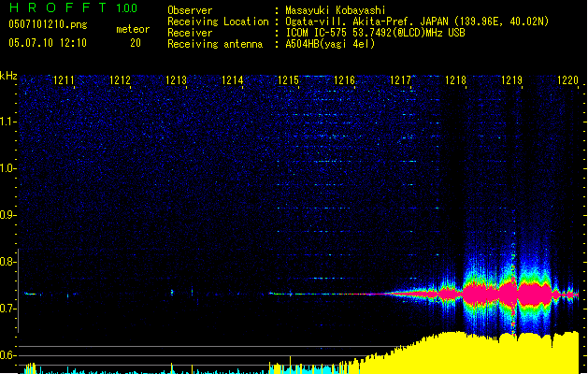Click the 1216 time marker

tap(344, 80)
